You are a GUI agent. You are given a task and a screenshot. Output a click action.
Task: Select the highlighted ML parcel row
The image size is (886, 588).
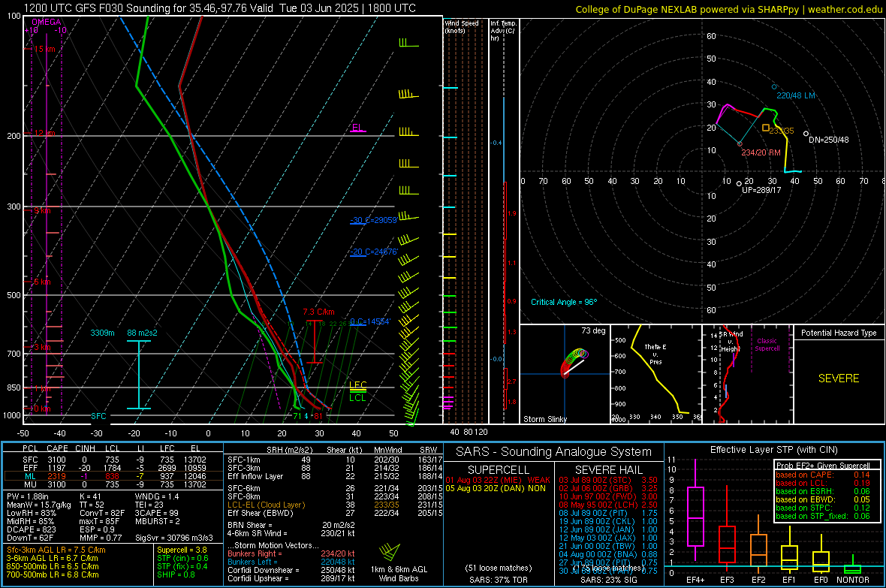pos(112,476)
